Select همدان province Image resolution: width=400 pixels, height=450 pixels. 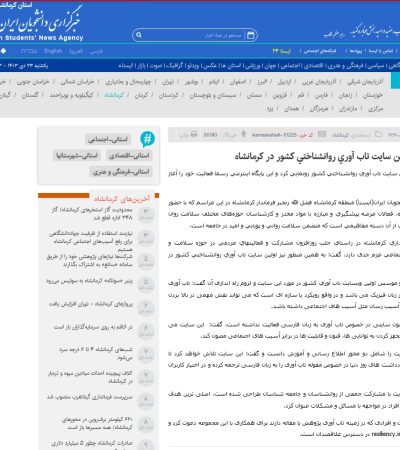point(291,109)
